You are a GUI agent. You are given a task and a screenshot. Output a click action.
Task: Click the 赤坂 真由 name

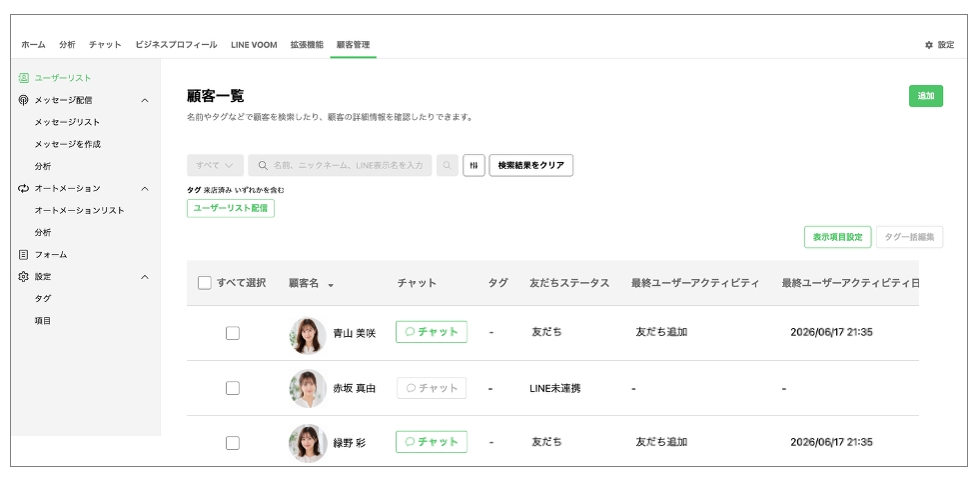pos(354,389)
